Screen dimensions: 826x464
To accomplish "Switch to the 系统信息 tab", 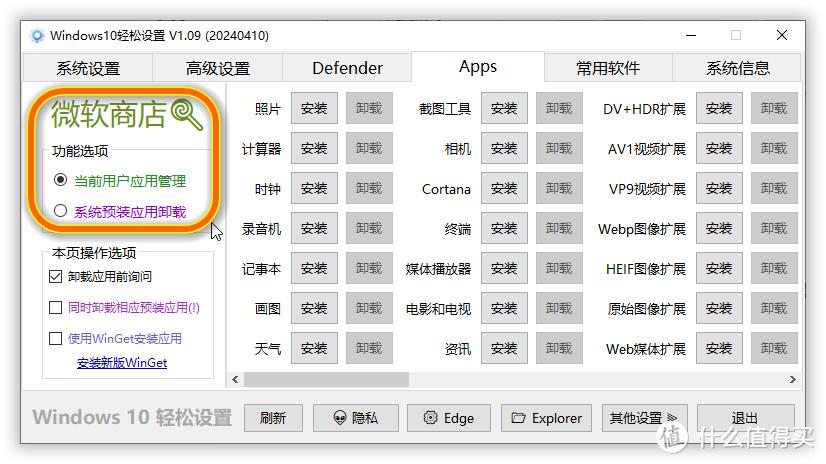I will (738, 68).
